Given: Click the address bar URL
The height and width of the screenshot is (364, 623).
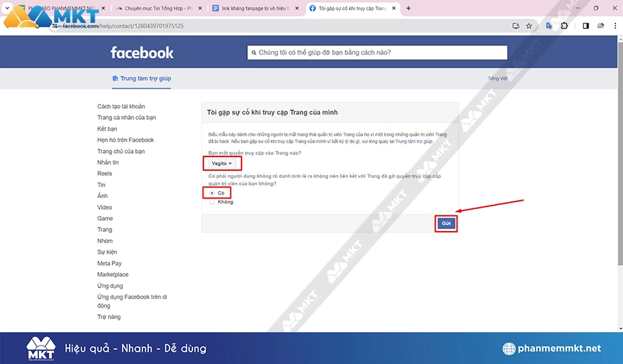Looking at the screenshot, I should click(x=123, y=26).
